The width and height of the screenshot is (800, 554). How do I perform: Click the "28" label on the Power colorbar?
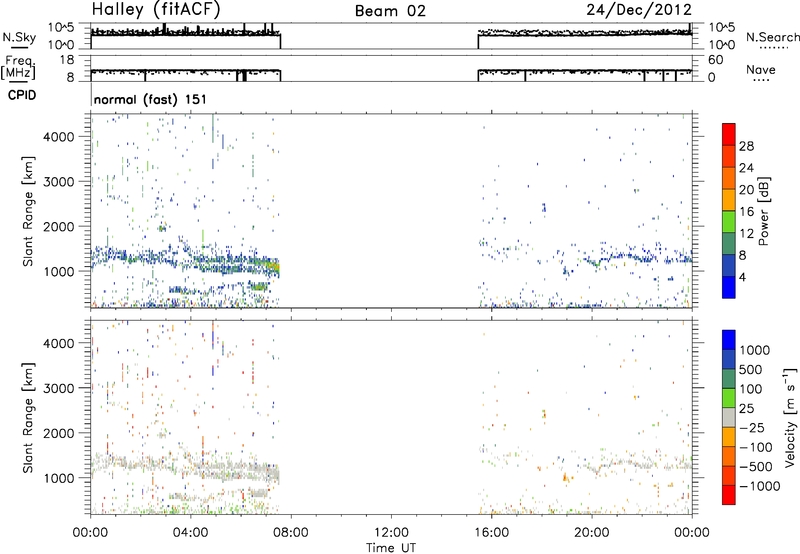pyautogui.click(x=746, y=146)
